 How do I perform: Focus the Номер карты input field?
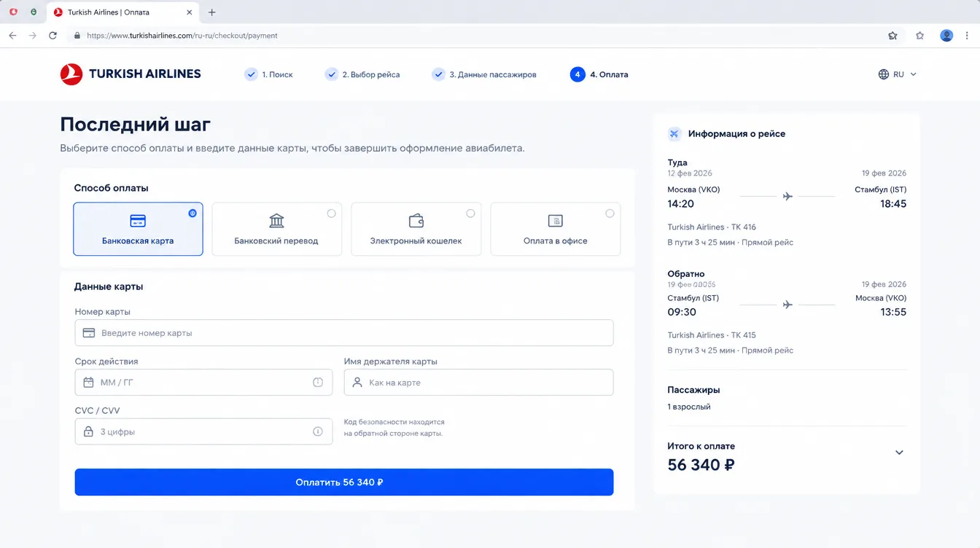click(344, 333)
